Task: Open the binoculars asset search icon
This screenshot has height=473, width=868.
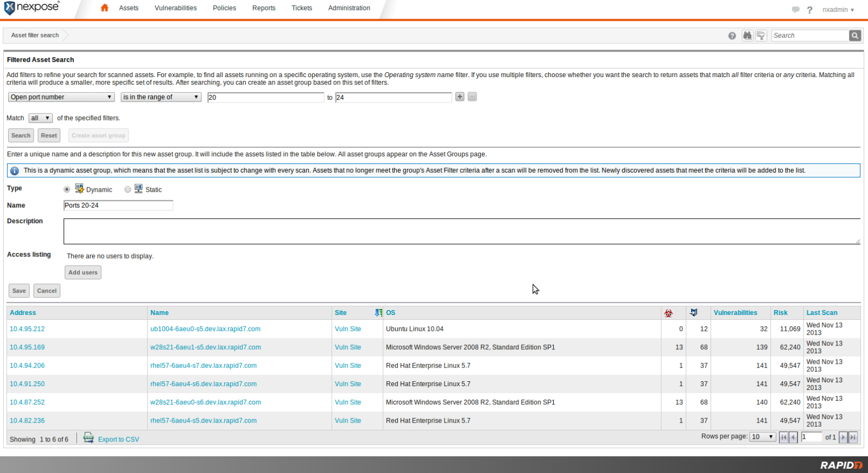Action: point(747,35)
